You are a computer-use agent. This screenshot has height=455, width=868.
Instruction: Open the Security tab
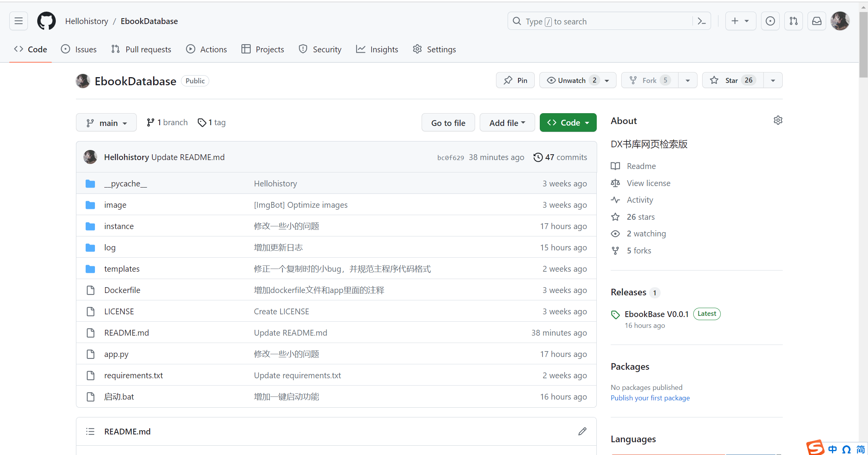(x=320, y=49)
